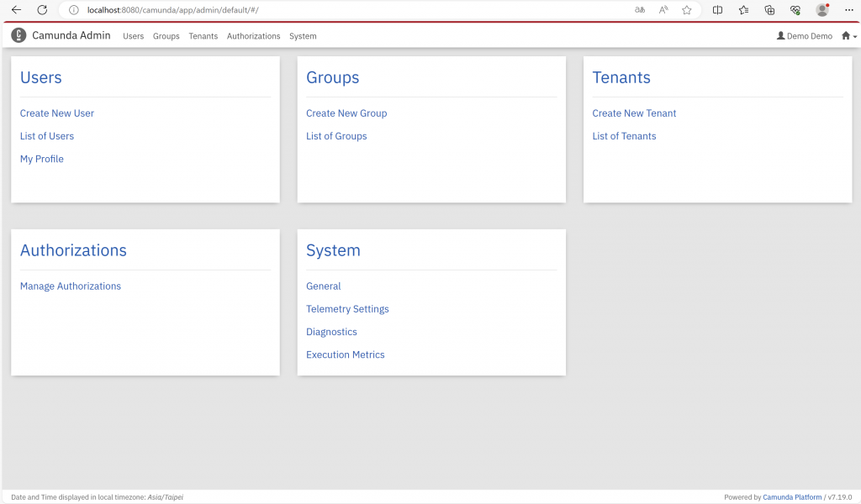Click Create New Group link
The width and height of the screenshot is (861, 504).
coord(346,113)
